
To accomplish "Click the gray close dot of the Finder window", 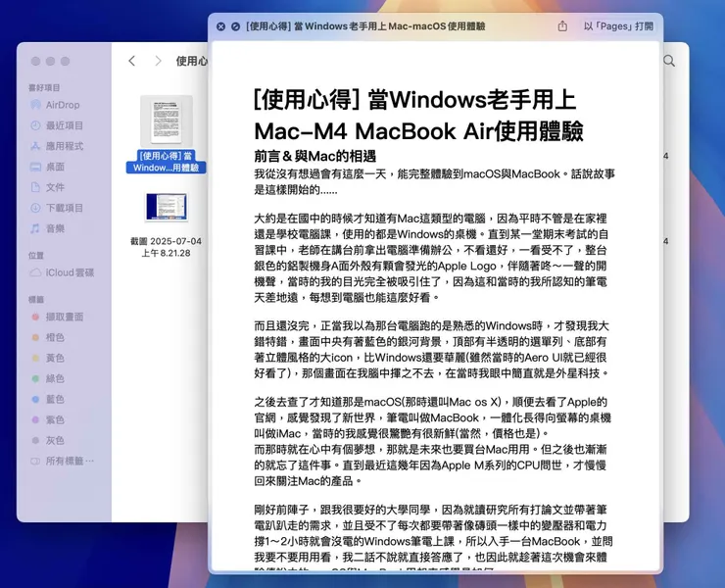I will tap(35, 61).
